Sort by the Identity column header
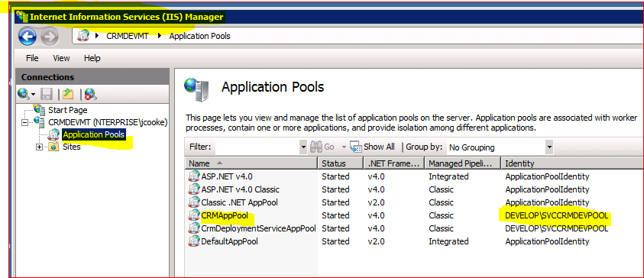 572,163
